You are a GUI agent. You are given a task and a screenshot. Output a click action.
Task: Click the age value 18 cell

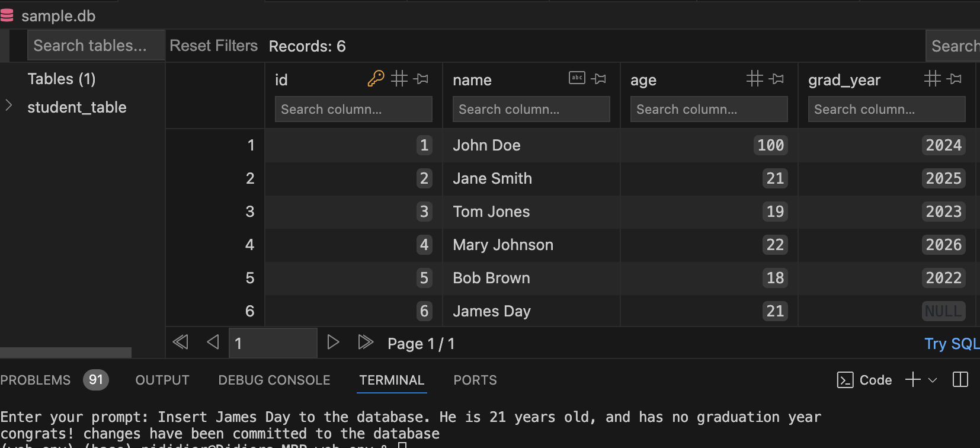point(775,278)
